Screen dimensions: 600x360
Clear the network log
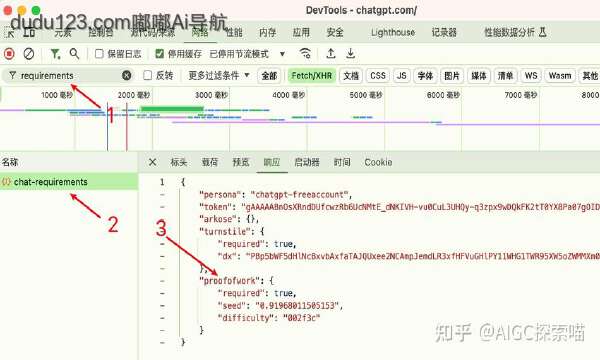[29, 54]
